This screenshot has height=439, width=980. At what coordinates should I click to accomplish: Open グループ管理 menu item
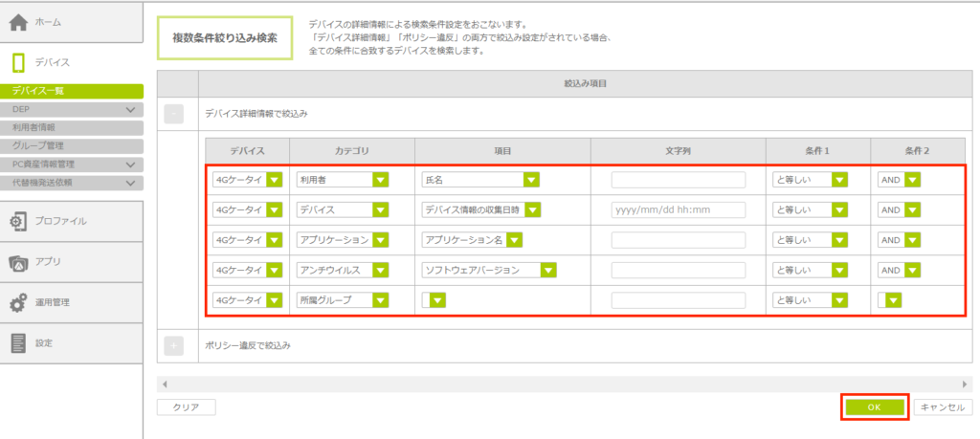click(x=72, y=145)
